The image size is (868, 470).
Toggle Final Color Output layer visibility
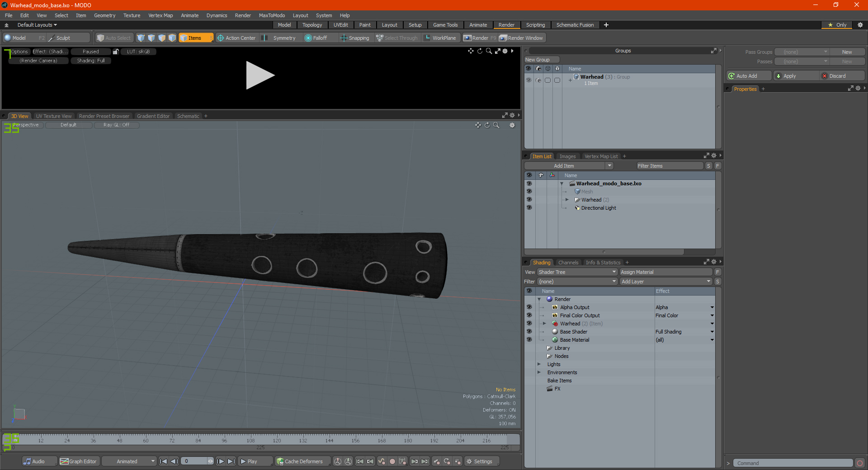529,315
